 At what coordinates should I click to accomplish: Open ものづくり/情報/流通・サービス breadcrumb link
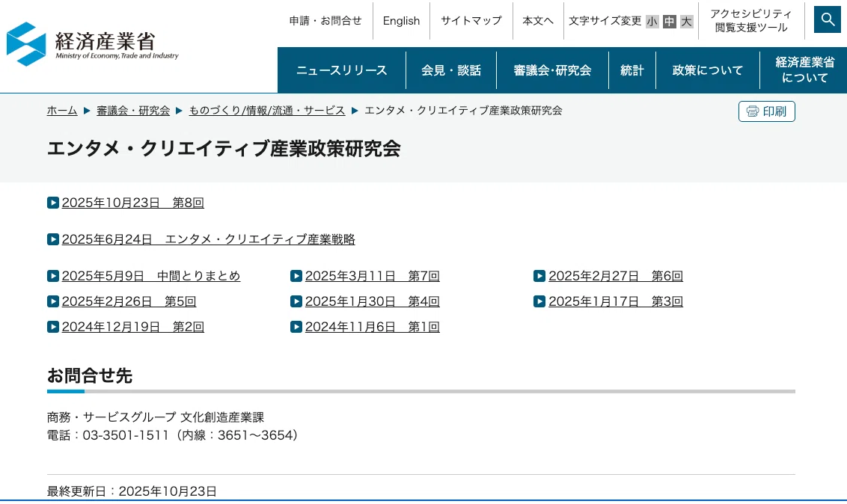coord(267,111)
